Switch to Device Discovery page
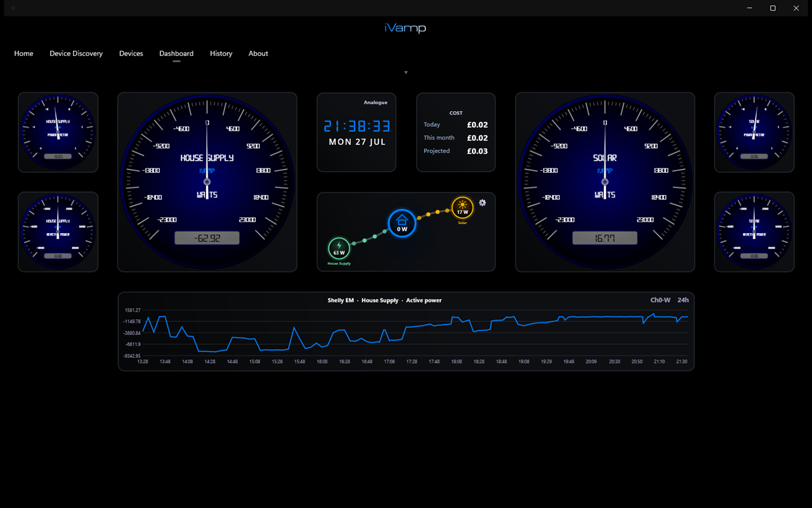This screenshot has width=812, height=508. [76, 53]
